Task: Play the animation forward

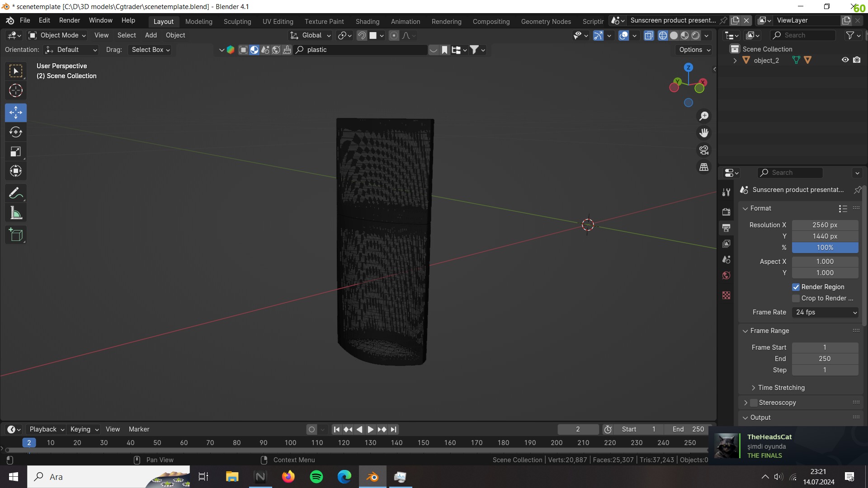Action: [370, 429]
